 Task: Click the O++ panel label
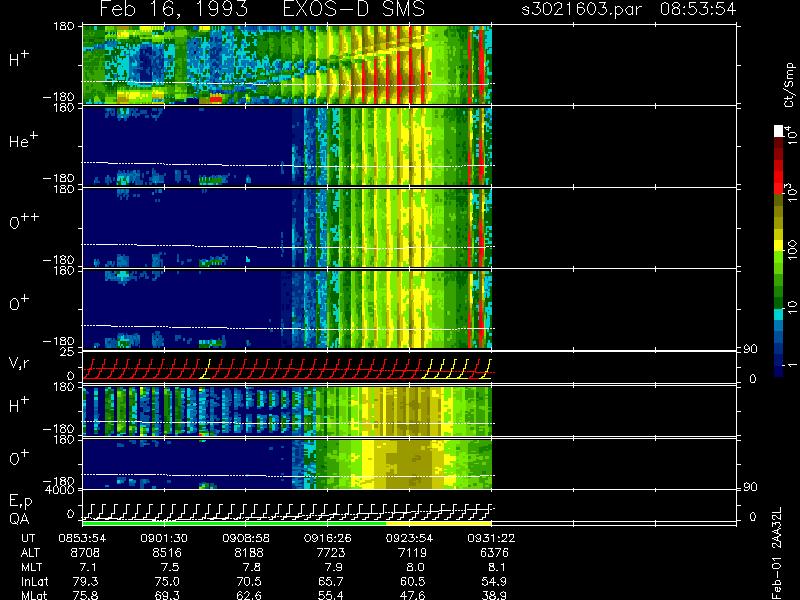24,221
